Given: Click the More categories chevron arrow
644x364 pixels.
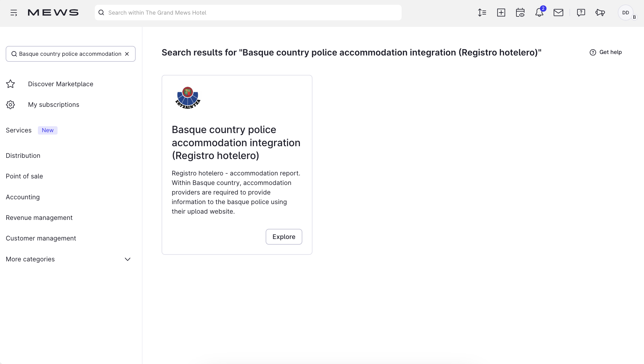Looking at the screenshot, I should [x=128, y=259].
